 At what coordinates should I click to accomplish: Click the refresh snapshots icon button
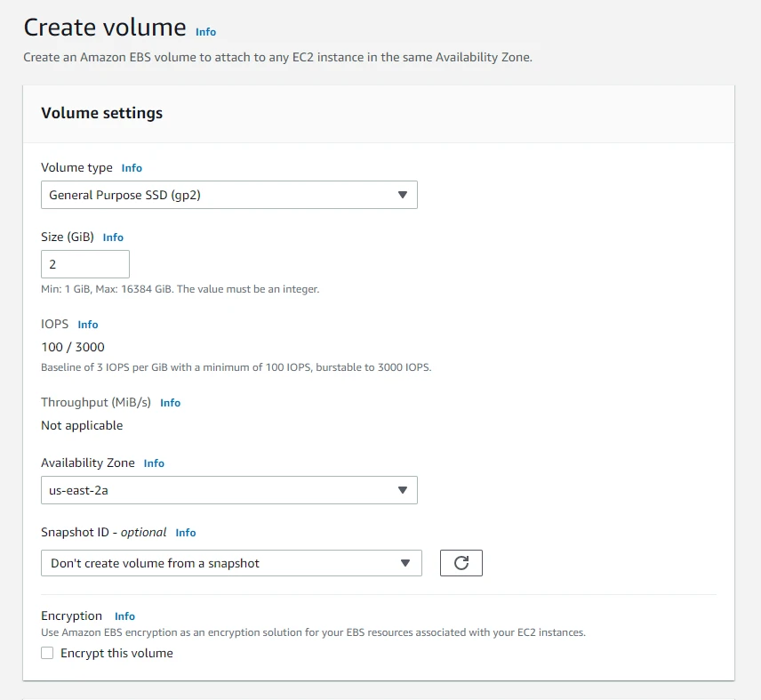(x=461, y=563)
